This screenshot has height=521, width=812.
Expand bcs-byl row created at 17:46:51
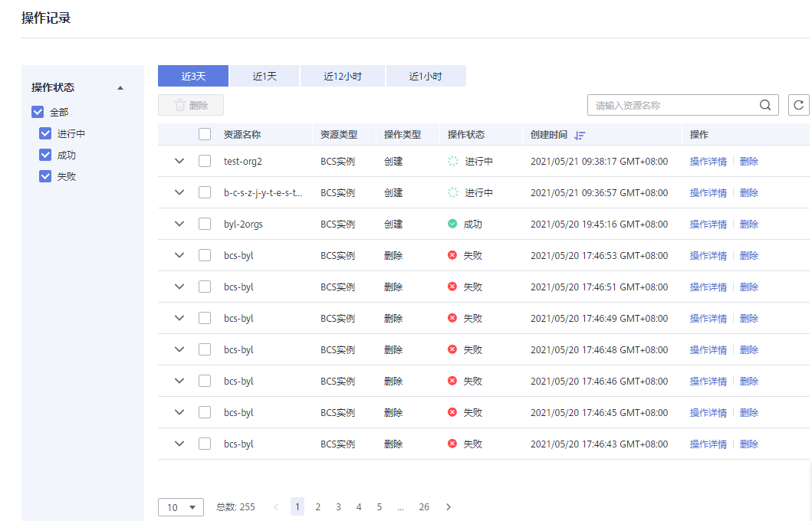click(179, 287)
